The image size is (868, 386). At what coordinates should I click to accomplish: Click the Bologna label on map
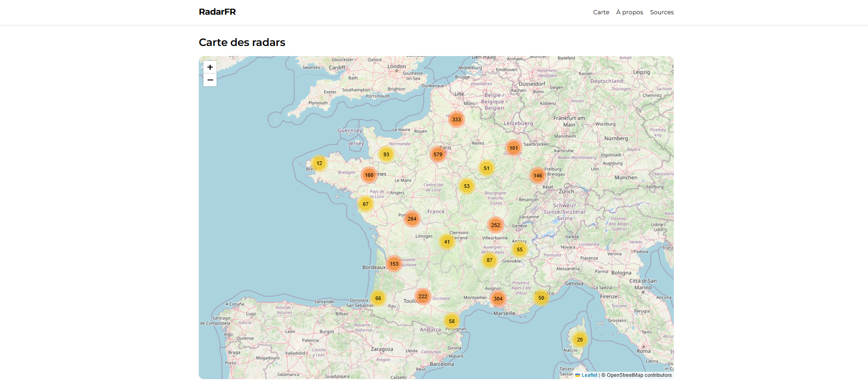click(621, 273)
